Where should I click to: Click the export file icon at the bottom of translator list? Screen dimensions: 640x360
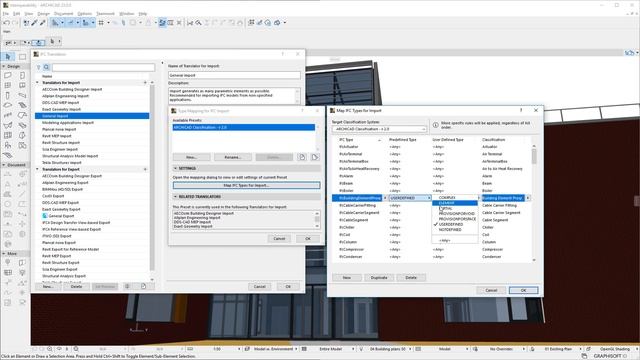coord(143,287)
